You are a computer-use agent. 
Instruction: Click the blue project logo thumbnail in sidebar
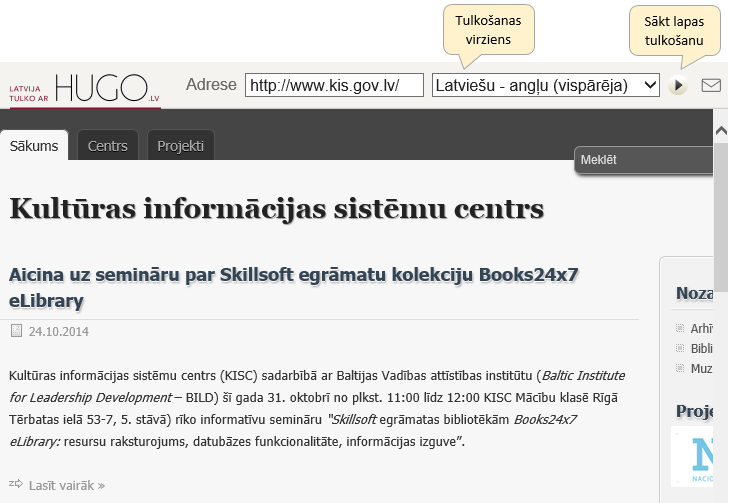[692, 457]
